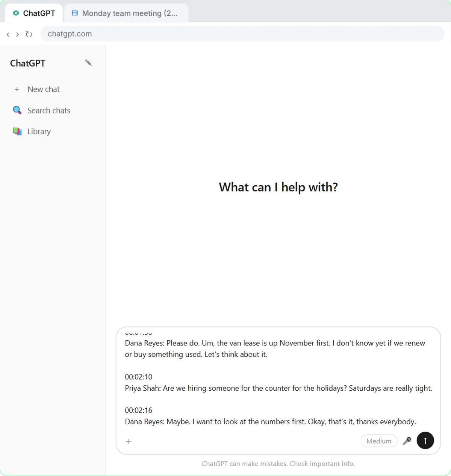The height and width of the screenshot is (476, 451).
Task: Click the 00:02:10 timestamp in the composer
Action: [x=139, y=377]
